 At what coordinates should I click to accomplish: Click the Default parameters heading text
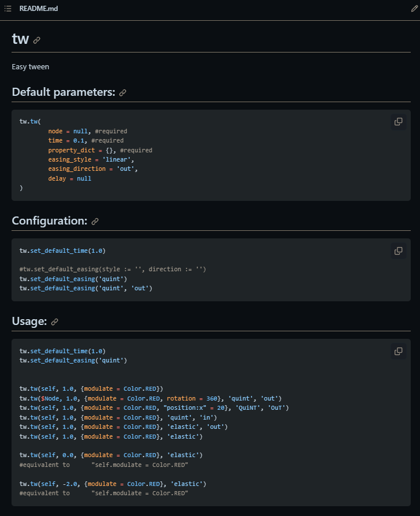point(63,92)
